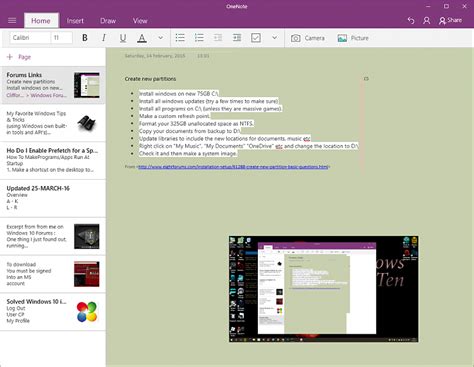This screenshot has height=367, width=474.
Task: Open the Draw tab
Action: click(x=108, y=21)
